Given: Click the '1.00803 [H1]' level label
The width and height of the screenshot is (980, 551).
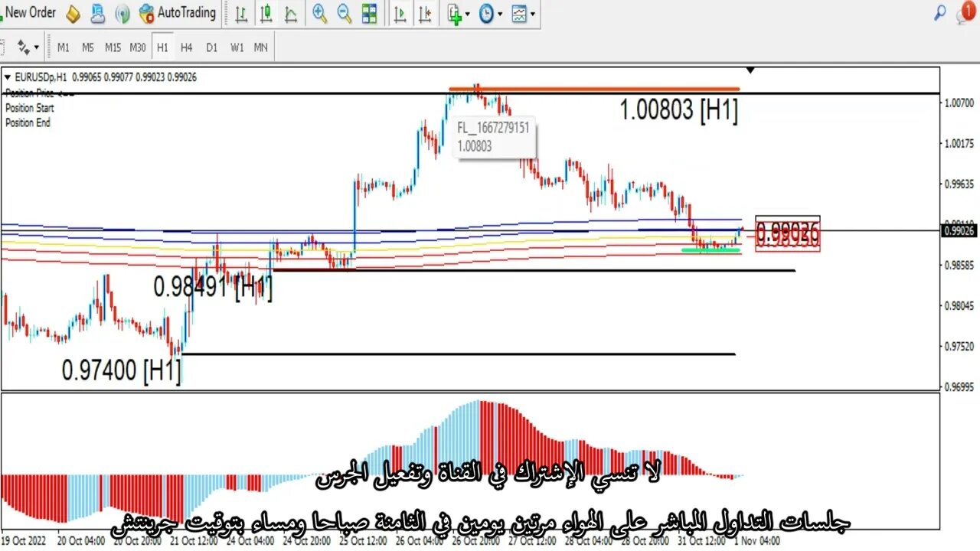Looking at the screenshot, I should pos(679,111).
